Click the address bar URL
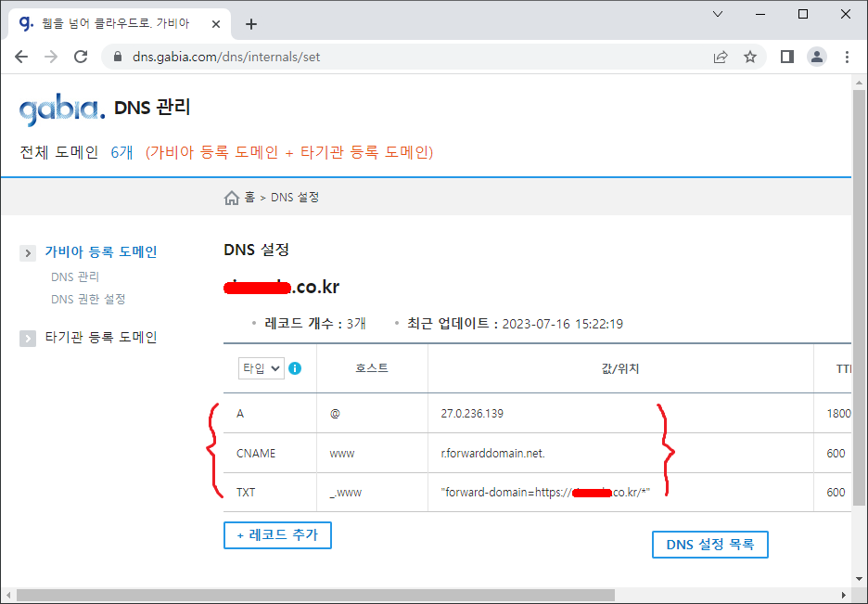Image resolution: width=868 pixels, height=604 pixels. [x=226, y=57]
